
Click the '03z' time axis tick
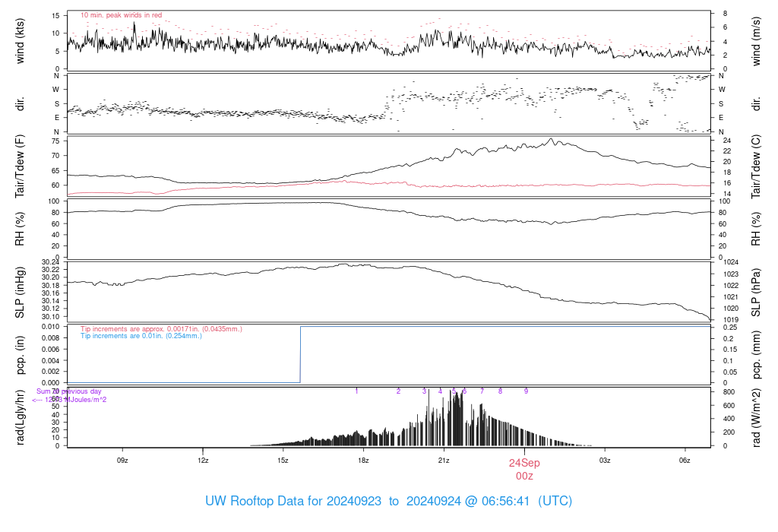604,461
